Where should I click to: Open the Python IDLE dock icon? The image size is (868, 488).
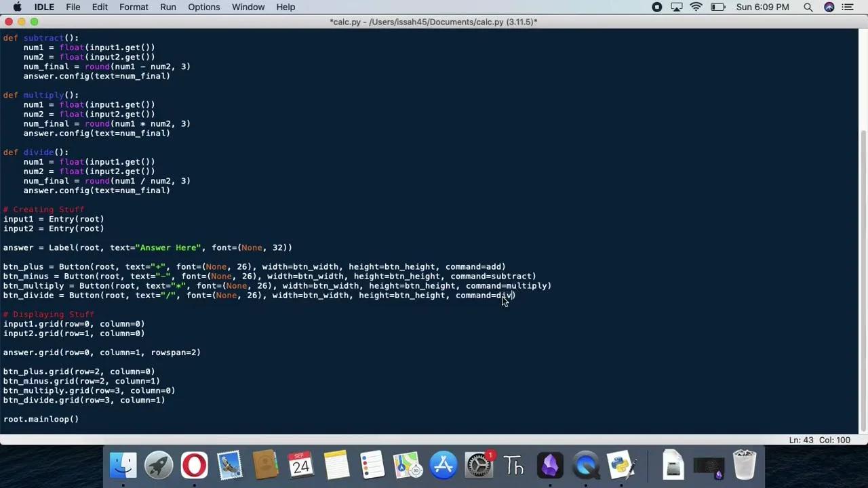click(x=620, y=465)
